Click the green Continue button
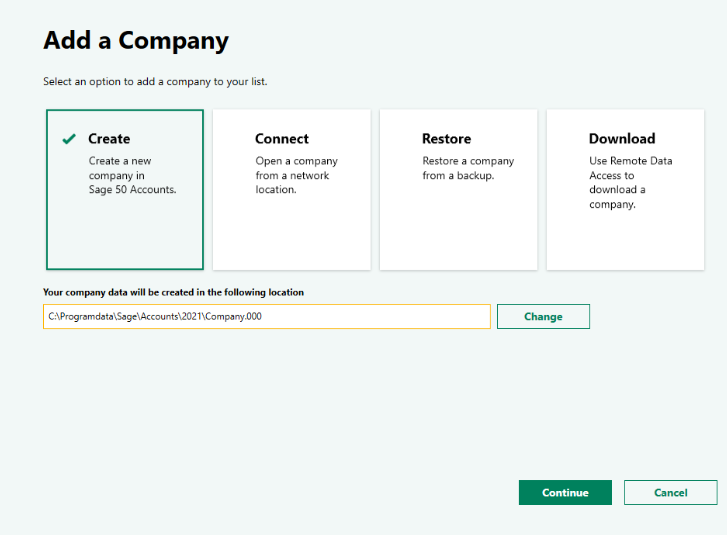727x535 pixels. click(565, 492)
